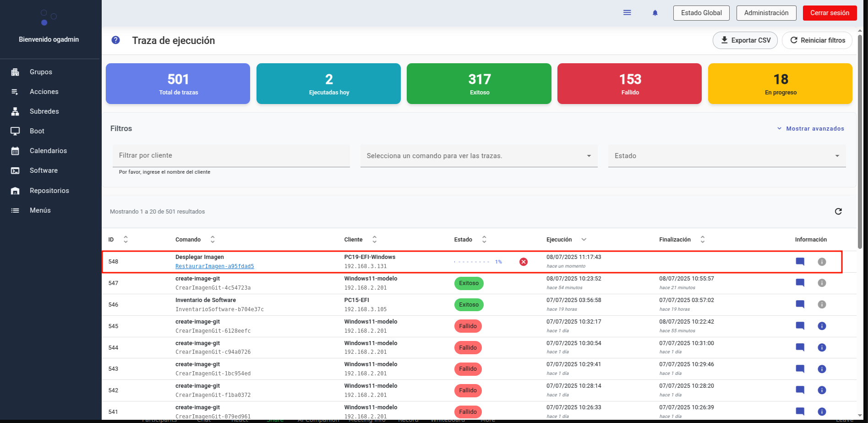Open the command selection dropdown
This screenshot has width=868, height=423.
[479, 156]
